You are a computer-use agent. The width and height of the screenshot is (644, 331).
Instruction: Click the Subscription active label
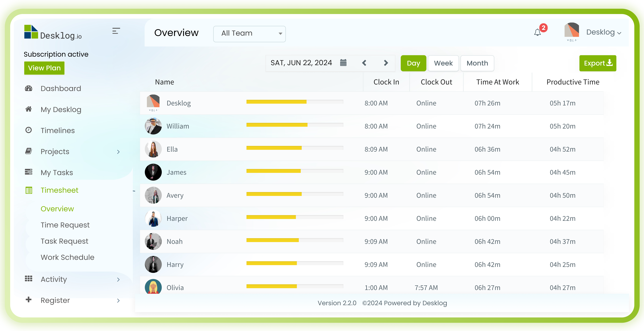click(56, 54)
